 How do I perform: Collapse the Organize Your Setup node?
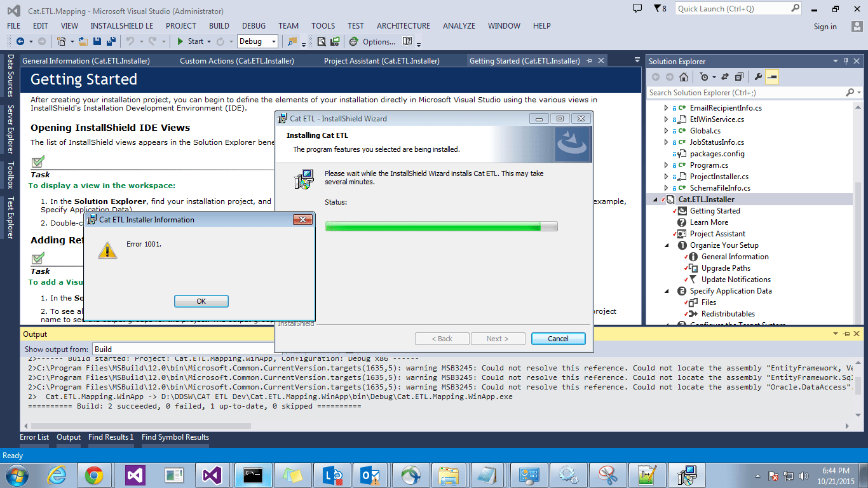point(667,245)
